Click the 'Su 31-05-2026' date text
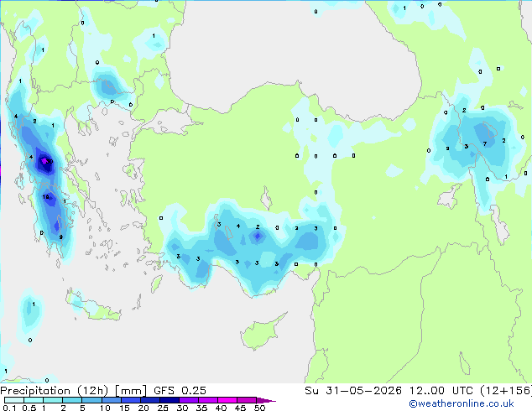 point(353,391)
